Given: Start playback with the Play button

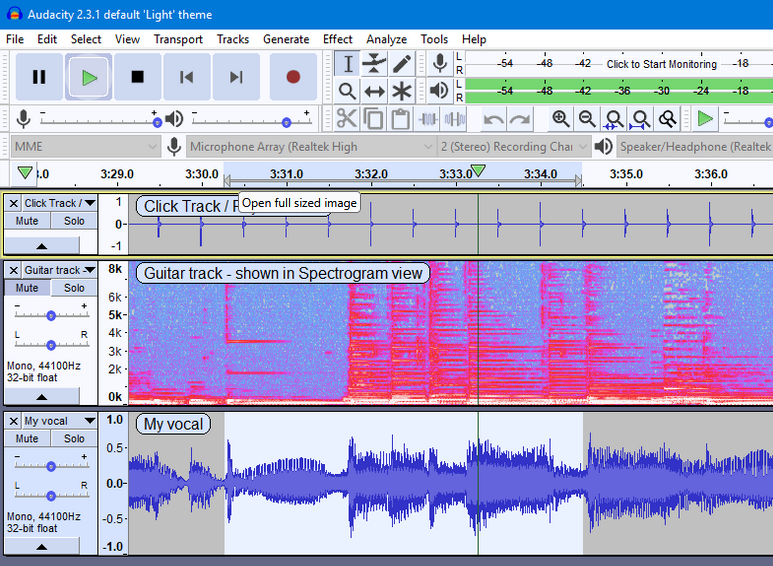Looking at the screenshot, I should point(89,77).
